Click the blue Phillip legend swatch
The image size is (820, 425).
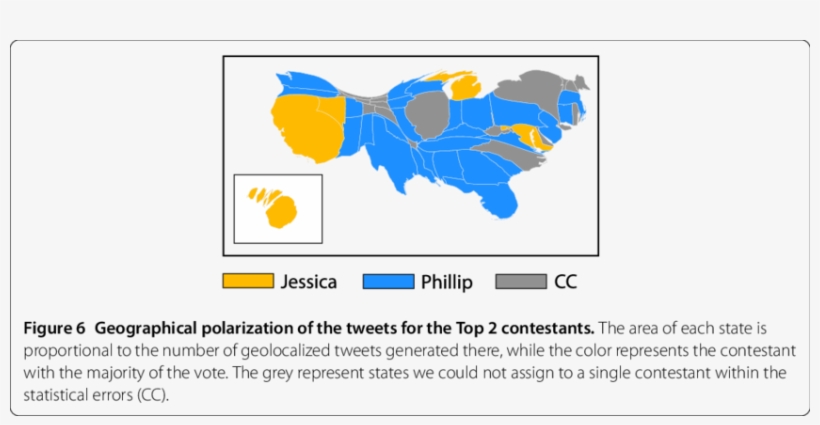[388, 282]
